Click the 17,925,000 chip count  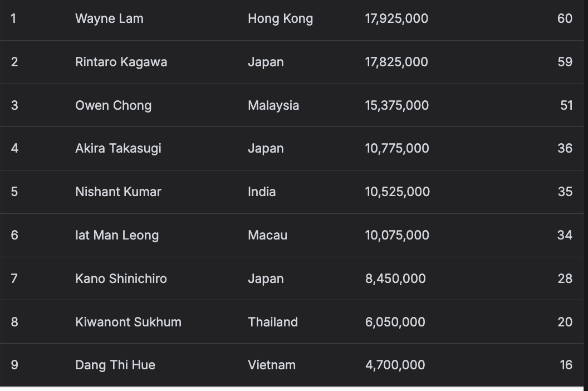point(396,19)
